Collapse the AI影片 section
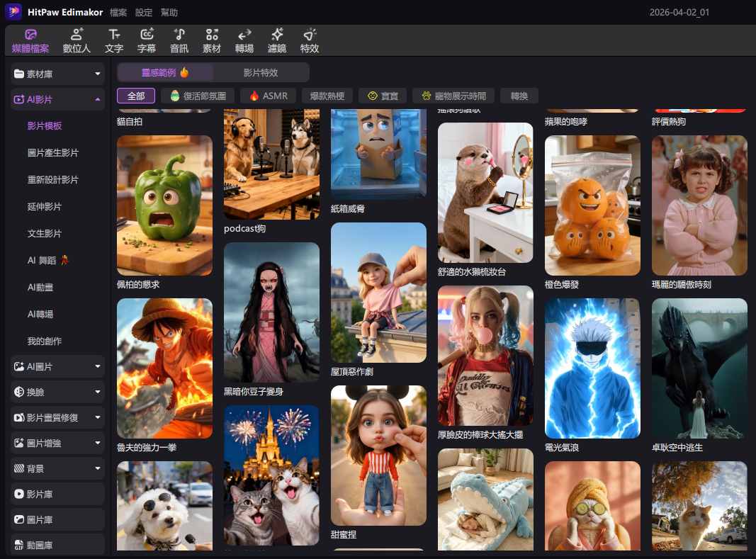This screenshot has height=559, width=756. [x=57, y=100]
